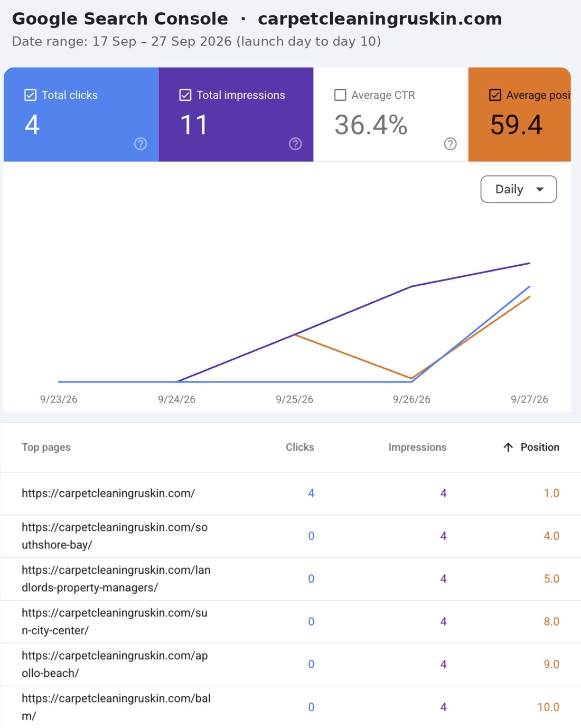This screenshot has height=728, width=581.
Task: Uncheck the Average position checkbox
Action: 495,95
